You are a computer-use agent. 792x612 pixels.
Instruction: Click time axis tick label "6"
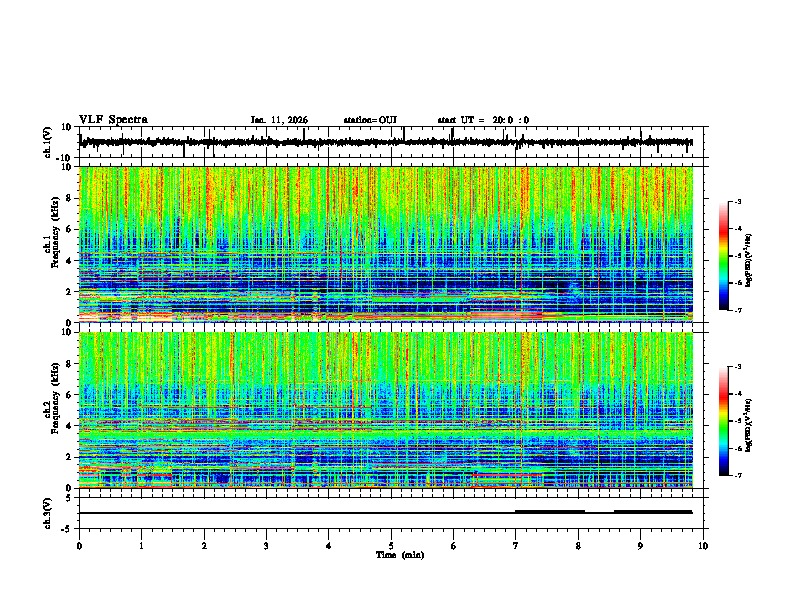point(453,546)
